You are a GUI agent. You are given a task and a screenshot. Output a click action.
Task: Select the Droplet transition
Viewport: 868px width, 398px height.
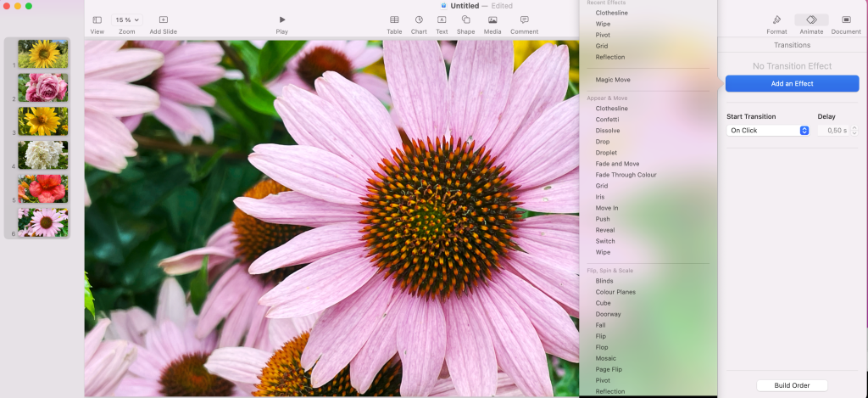coord(606,153)
